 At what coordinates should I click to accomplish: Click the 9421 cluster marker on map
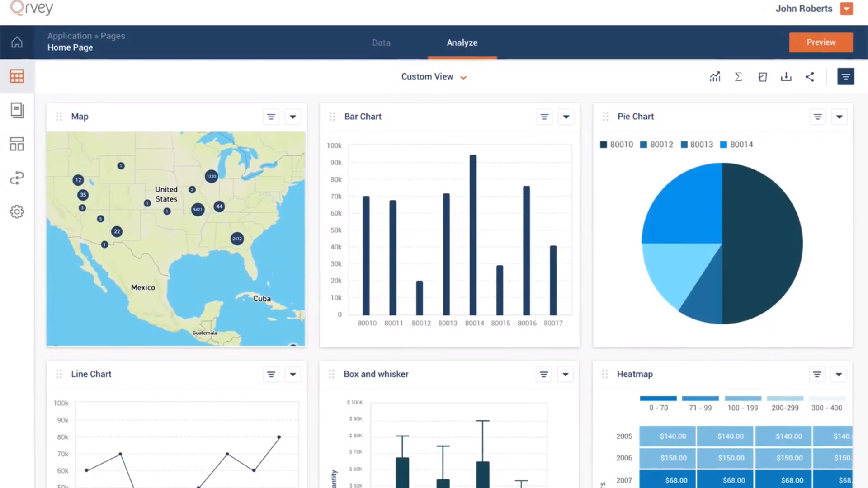point(198,209)
